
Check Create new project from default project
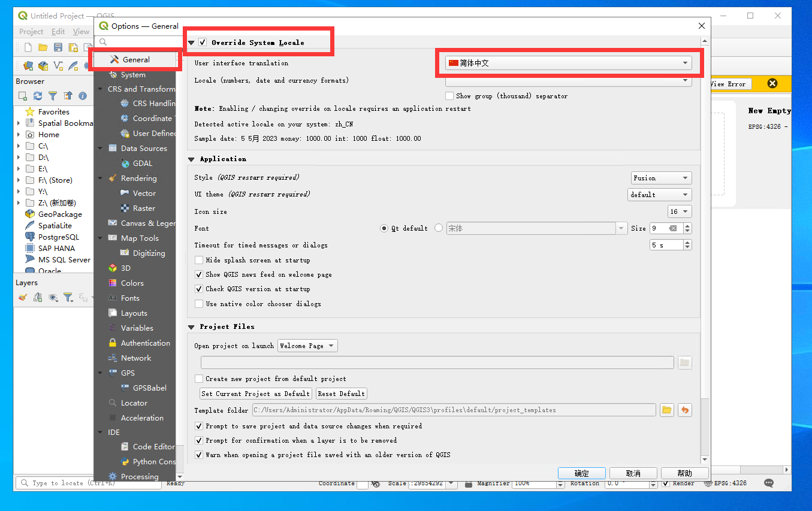click(199, 379)
